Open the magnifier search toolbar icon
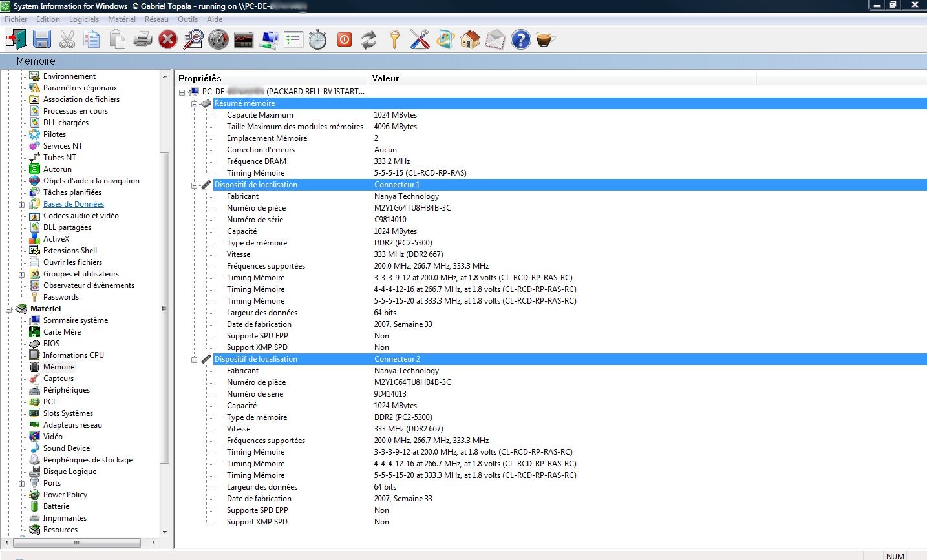Image resolution: width=927 pixels, height=560 pixels. (x=193, y=40)
